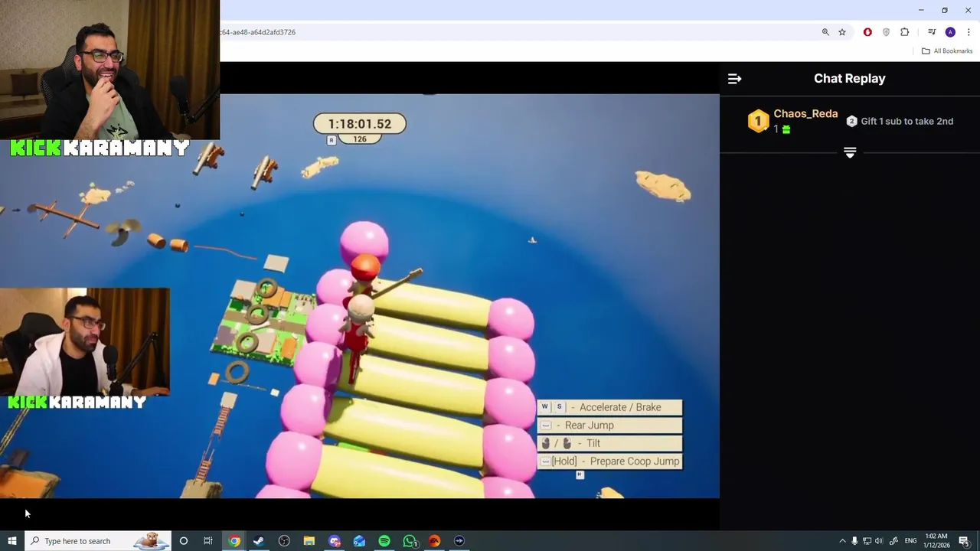This screenshot has width=980, height=551.
Task: Click the lower streamer webcam overlay
Action: pyautogui.click(x=85, y=342)
